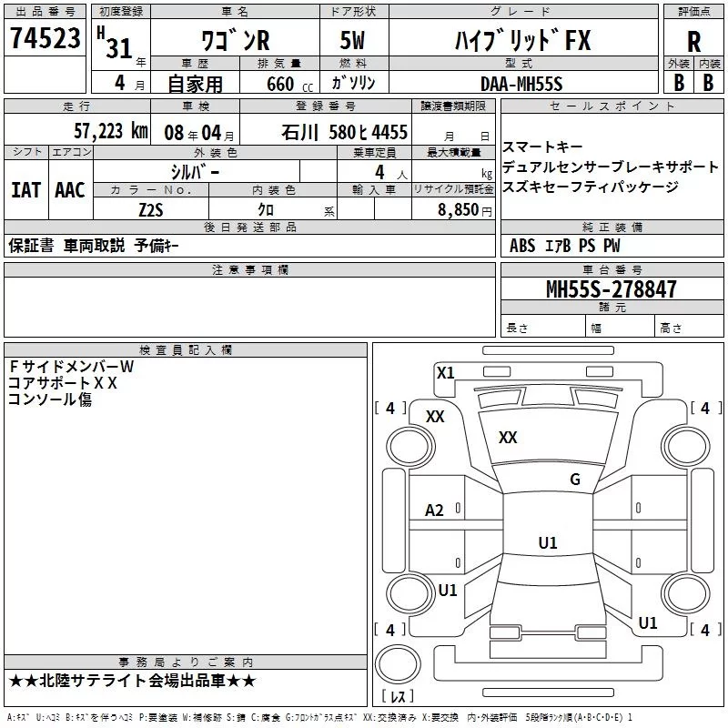This screenshot has width=728, height=728.
Task: Select the car name ワゴンR
Action: pos(235,40)
